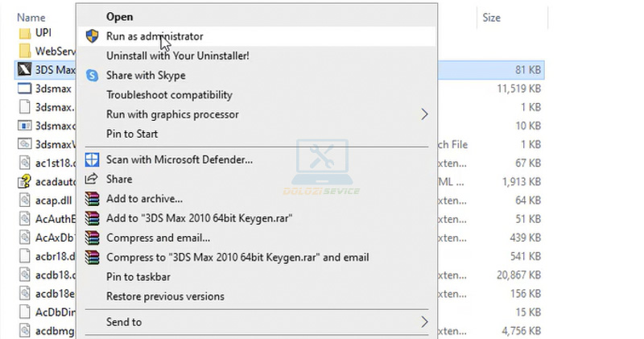The image size is (644, 339).
Task: Click the acap.dll file icon
Action: [x=25, y=201]
